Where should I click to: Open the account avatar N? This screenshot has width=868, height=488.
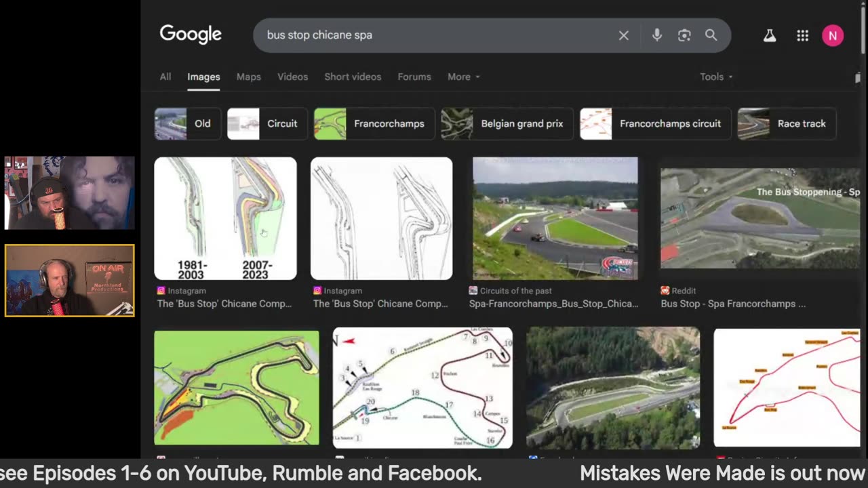[x=833, y=36]
